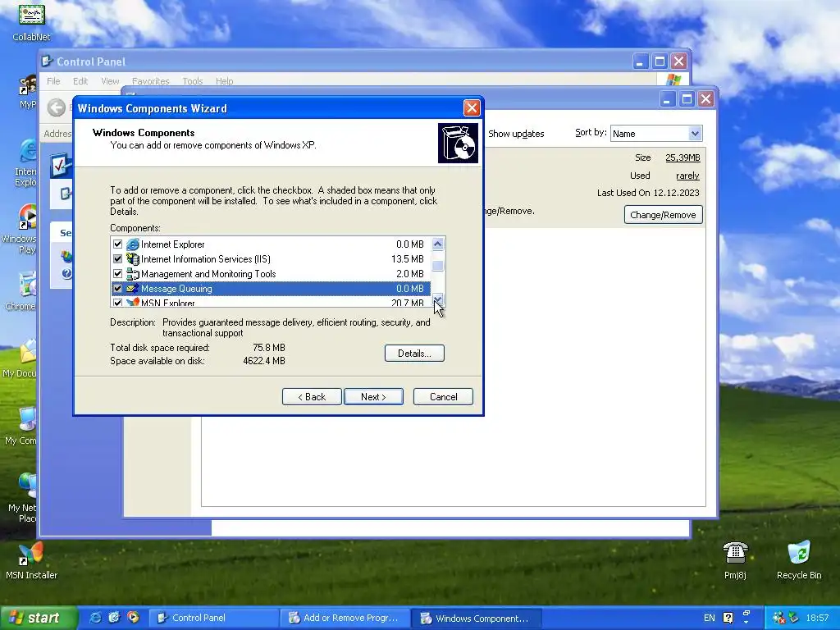
Task: Close the Windows Components Wizard dialog
Action: [472, 108]
